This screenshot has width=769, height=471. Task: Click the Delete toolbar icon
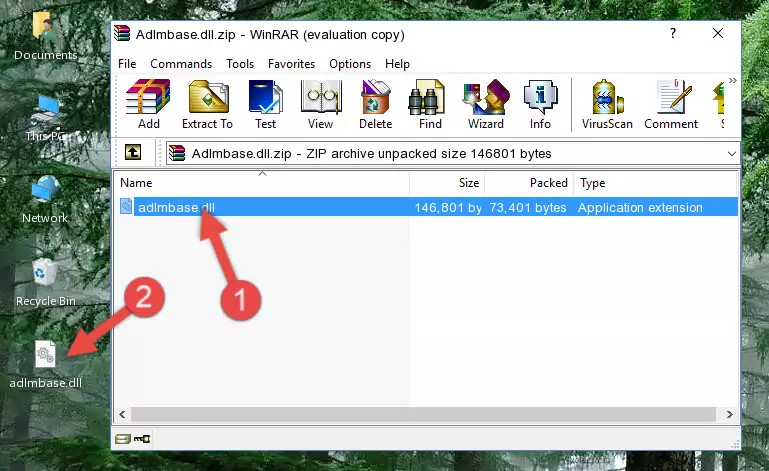pyautogui.click(x=375, y=104)
